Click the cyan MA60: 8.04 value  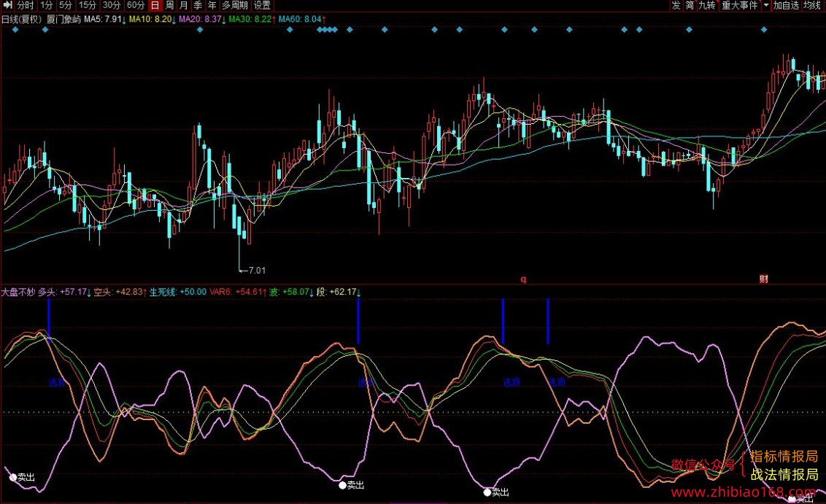(x=302, y=20)
